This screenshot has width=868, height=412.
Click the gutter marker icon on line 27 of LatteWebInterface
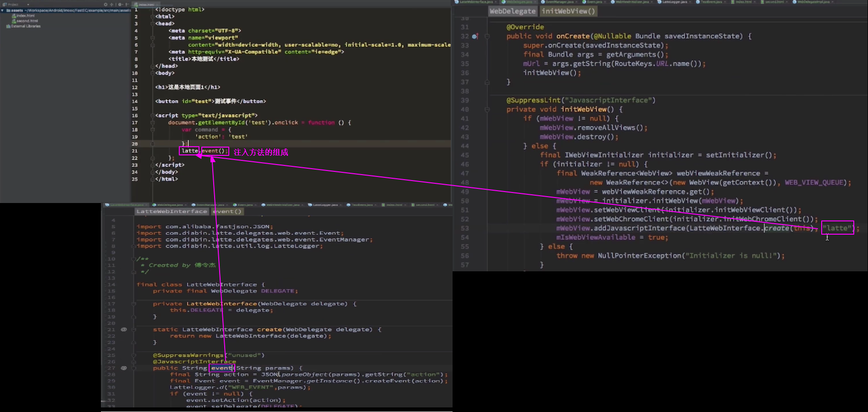[124, 368]
